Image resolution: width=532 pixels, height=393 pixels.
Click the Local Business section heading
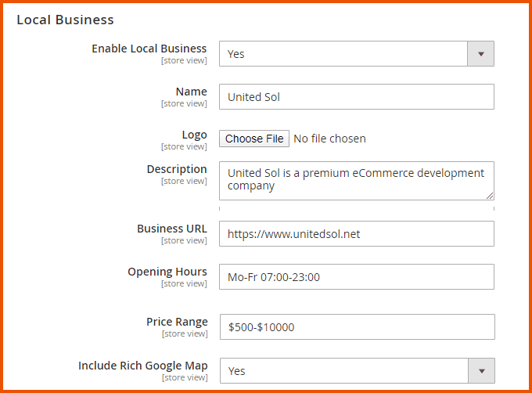[x=65, y=20]
